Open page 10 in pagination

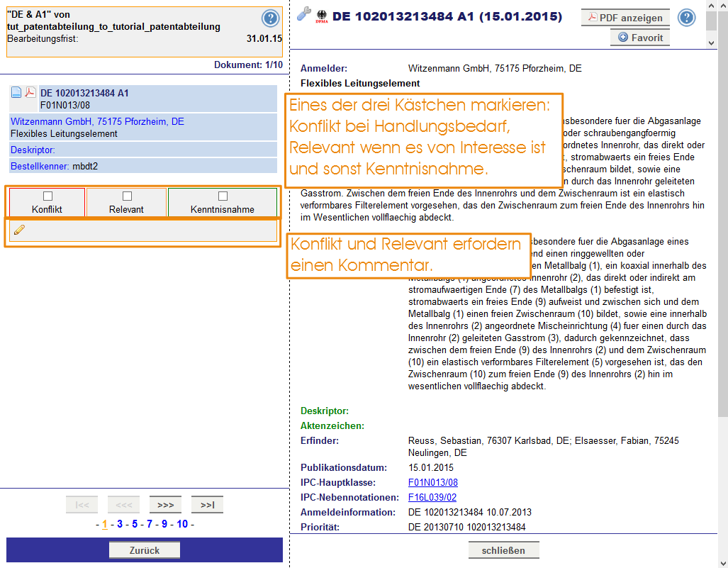pos(182,524)
